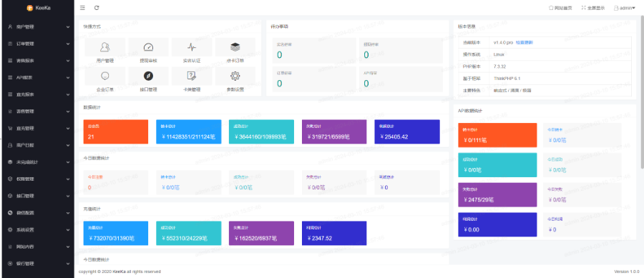Click the shield icon beside 权限管理
Viewport: 644px width, 278px height.
(x=10, y=179)
